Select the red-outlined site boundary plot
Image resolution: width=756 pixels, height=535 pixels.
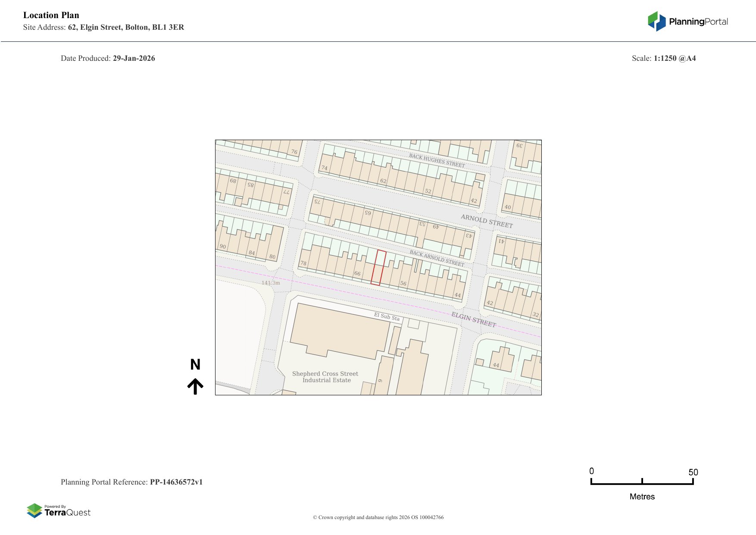click(378, 268)
